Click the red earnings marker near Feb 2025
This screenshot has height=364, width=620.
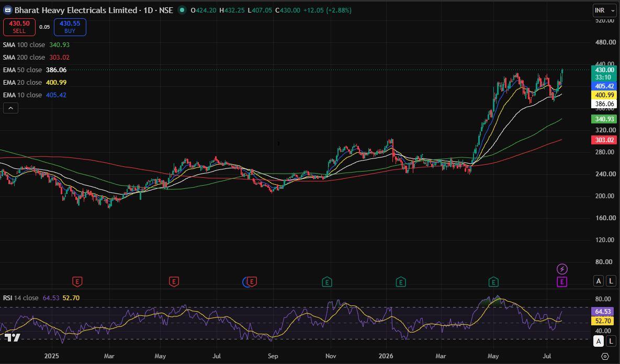click(x=77, y=282)
